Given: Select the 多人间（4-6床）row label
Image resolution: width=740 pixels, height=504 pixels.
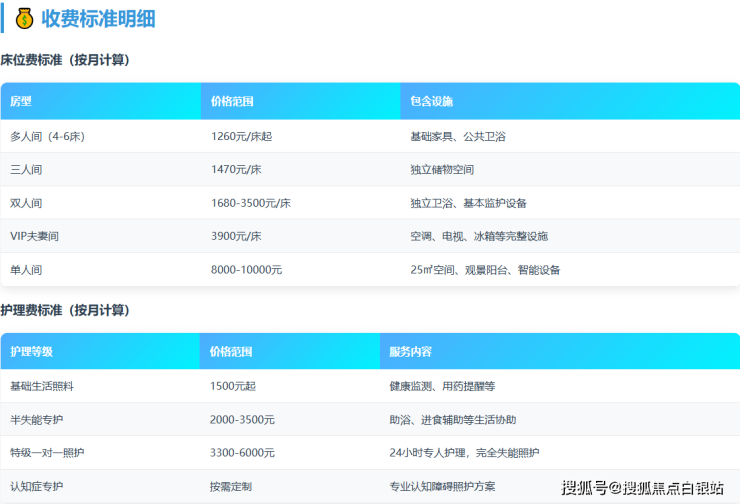Looking at the screenshot, I should tap(47, 136).
